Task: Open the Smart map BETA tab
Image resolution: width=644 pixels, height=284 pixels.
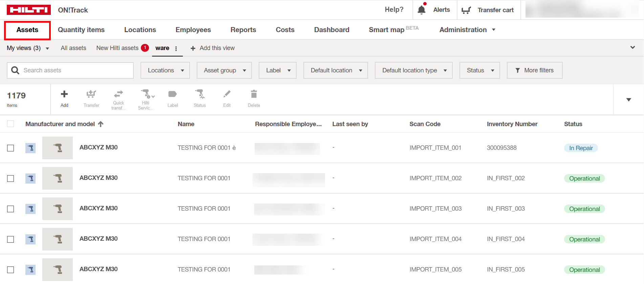Action: pos(394,30)
